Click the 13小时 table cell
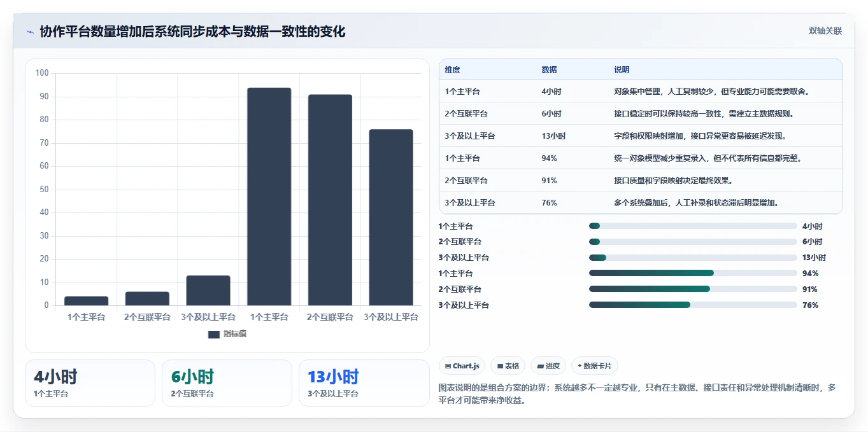868x432 pixels. coord(553,136)
